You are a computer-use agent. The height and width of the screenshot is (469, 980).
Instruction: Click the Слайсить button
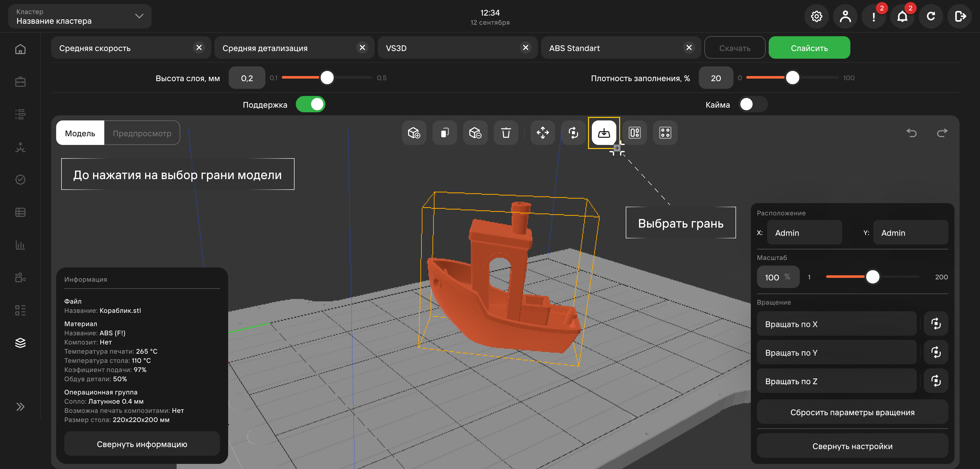[x=809, y=47]
